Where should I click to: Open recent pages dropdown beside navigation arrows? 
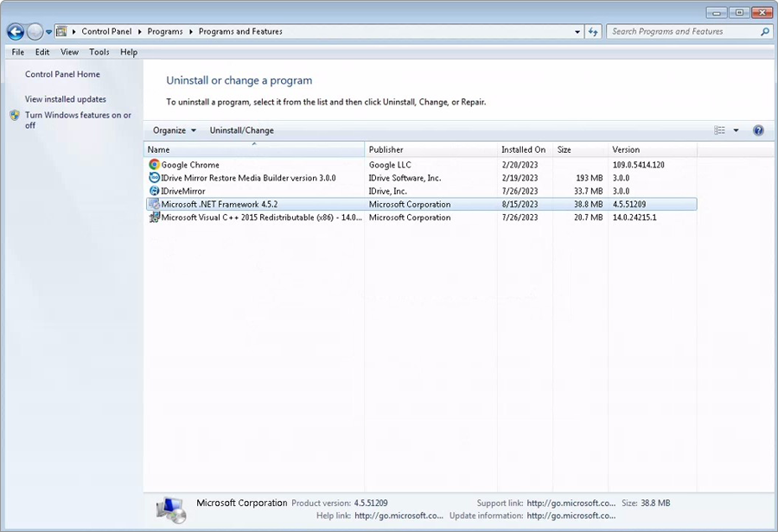[48, 32]
